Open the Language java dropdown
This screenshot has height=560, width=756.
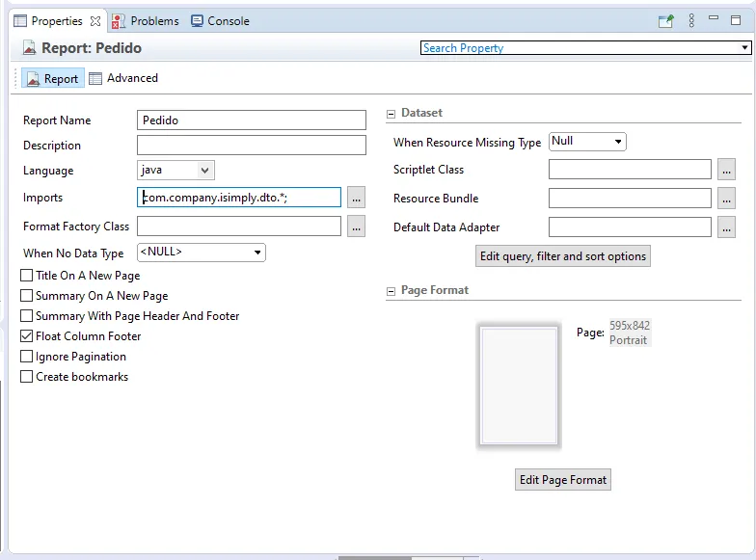pyautogui.click(x=204, y=170)
